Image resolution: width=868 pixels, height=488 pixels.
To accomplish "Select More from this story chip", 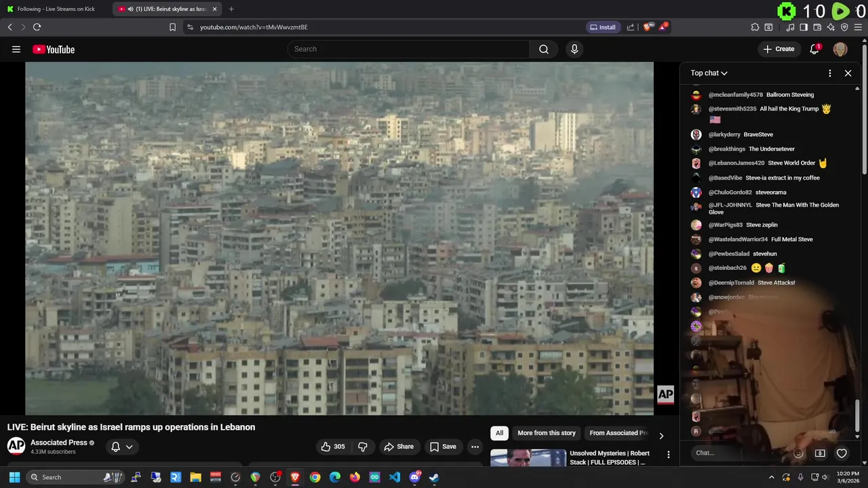I will pyautogui.click(x=547, y=433).
